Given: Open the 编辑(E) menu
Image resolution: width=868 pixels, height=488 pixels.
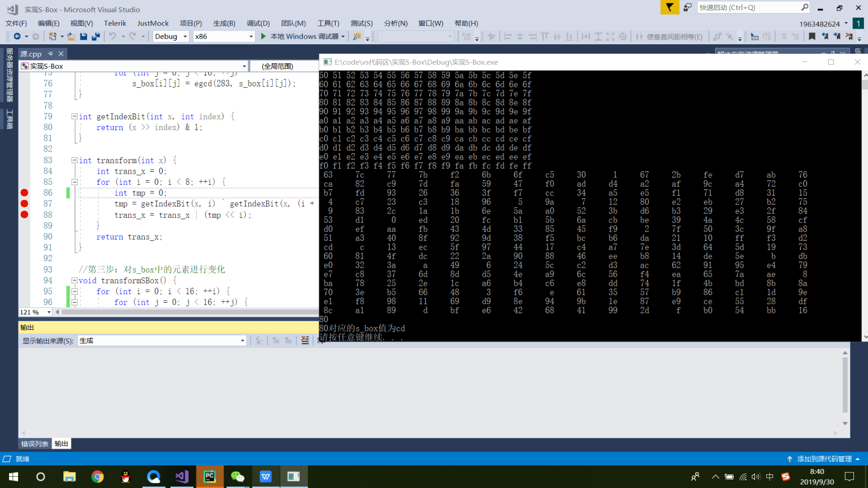Looking at the screenshot, I should pos(49,23).
